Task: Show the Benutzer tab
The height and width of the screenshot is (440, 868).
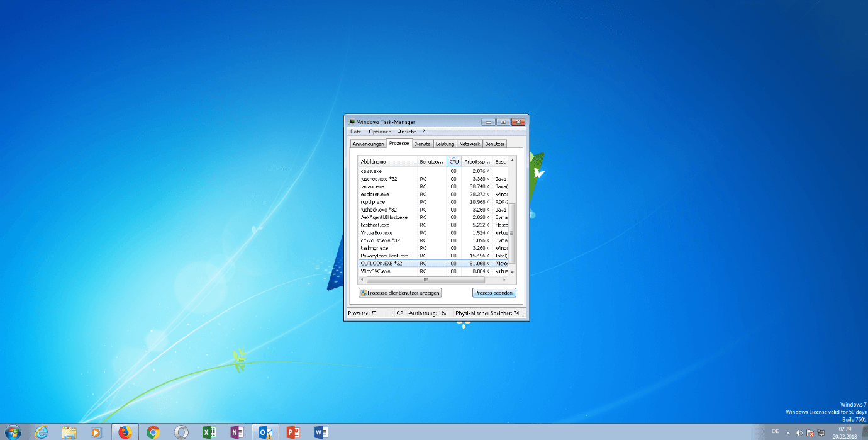Action: pos(494,144)
